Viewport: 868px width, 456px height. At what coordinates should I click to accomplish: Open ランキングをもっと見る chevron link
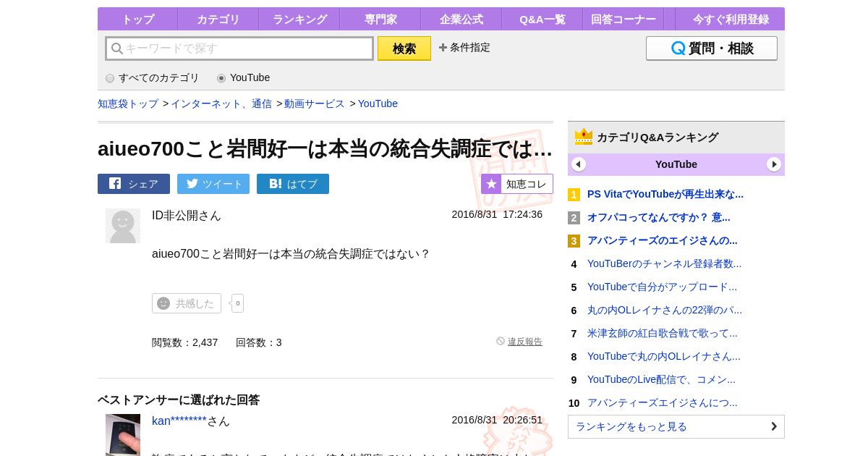(x=676, y=426)
